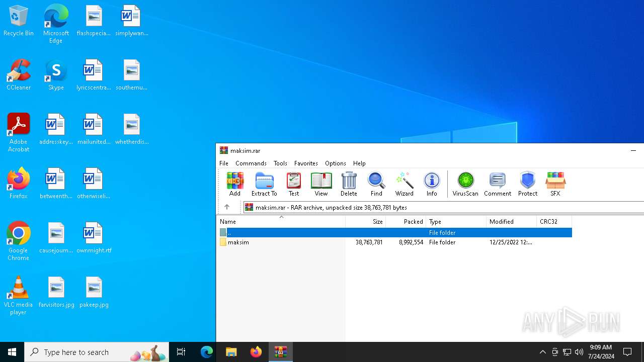Viewport: 644px width, 362px height.
Task: Show archive Info
Action: click(432, 184)
